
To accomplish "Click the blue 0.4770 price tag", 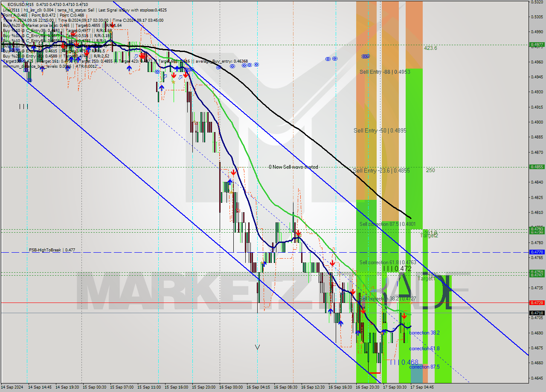I will tap(537, 252).
